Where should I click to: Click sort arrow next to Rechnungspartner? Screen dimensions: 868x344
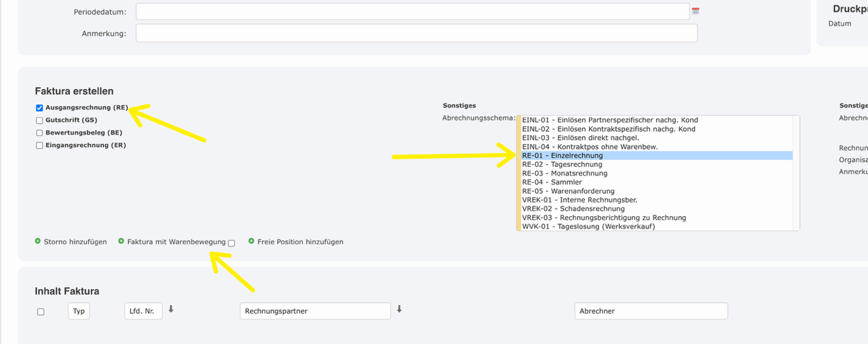[x=399, y=310]
